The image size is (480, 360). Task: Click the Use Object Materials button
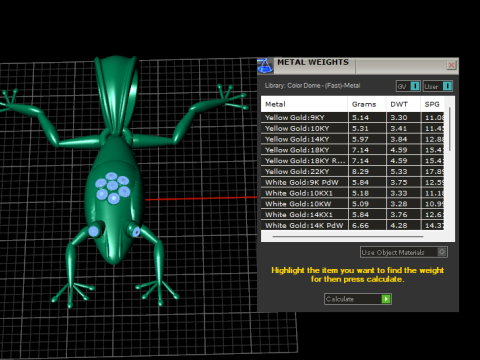[404, 252]
